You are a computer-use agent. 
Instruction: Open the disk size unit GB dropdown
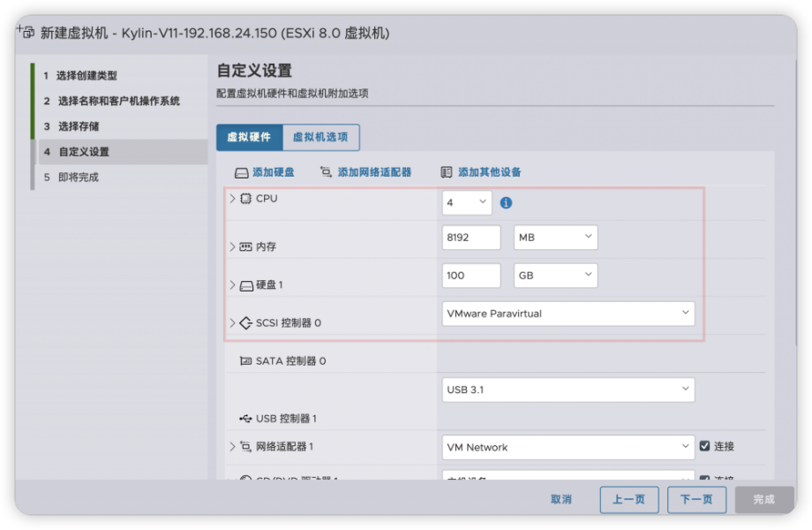pos(556,276)
